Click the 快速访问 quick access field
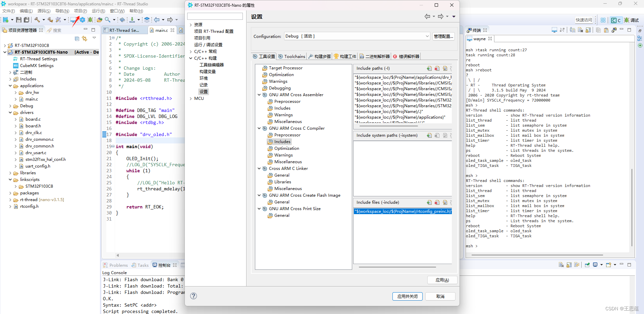Image resolution: width=644 pixels, height=314 pixels. click(x=584, y=20)
